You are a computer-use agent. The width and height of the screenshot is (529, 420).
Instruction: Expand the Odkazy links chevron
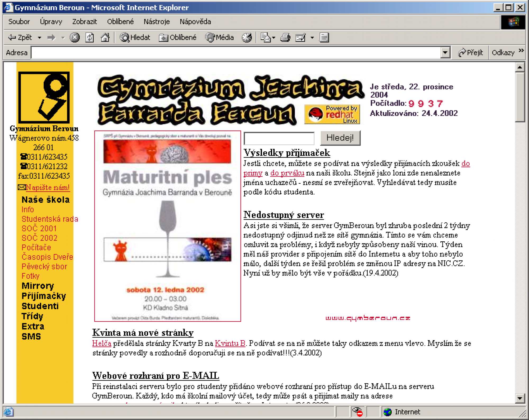(521, 51)
